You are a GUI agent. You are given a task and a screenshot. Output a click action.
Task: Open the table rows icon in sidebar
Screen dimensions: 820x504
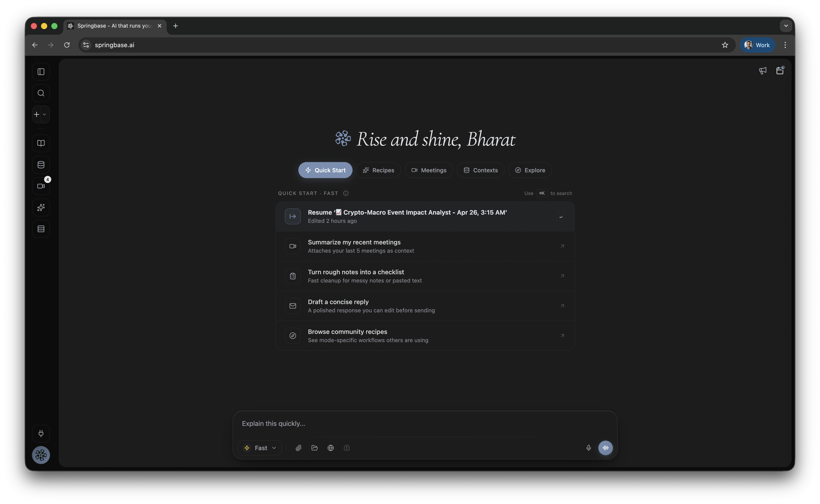tap(41, 229)
